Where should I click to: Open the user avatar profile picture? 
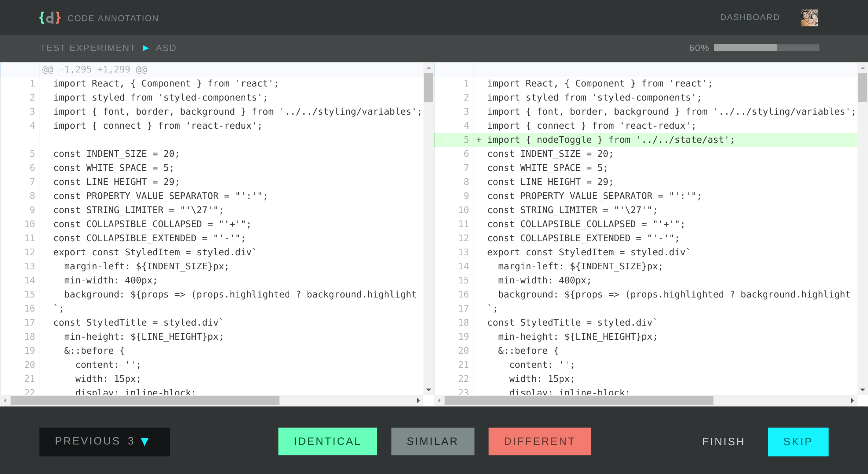point(809,18)
